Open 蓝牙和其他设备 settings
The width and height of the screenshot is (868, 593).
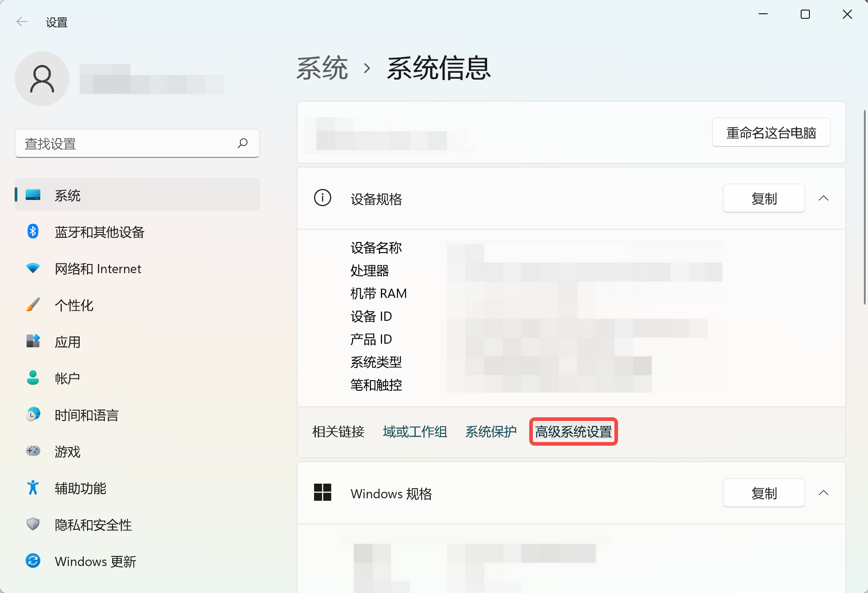click(x=137, y=232)
